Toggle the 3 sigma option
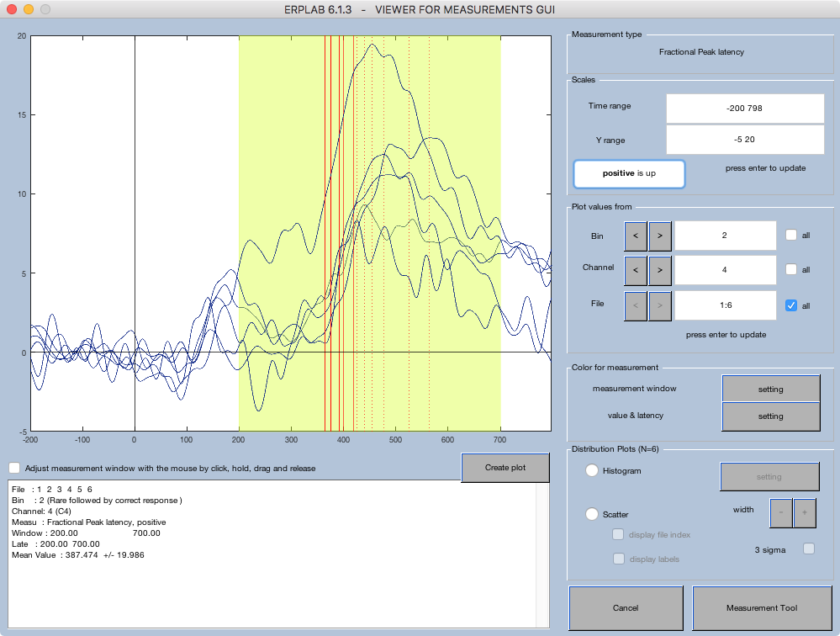This screenshot has height=636, width=840. coord(808,548)
